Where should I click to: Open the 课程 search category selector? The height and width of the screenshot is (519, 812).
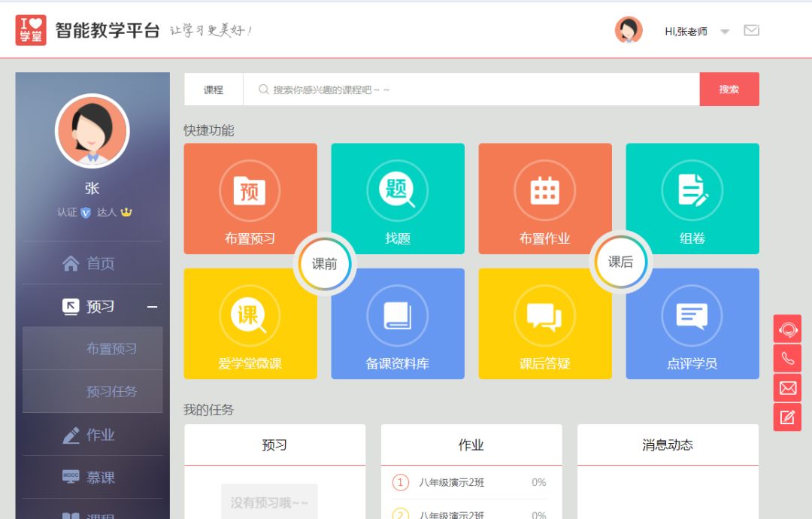(213, 89)
